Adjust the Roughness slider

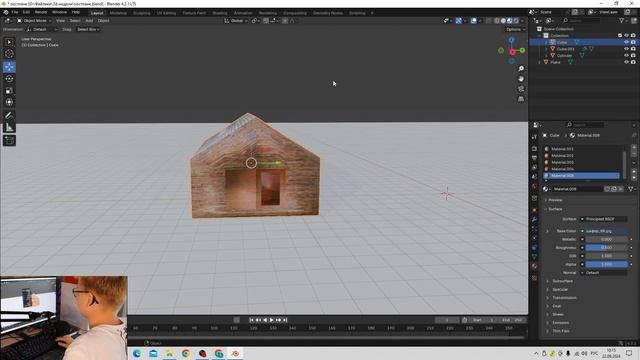(607, 247)
